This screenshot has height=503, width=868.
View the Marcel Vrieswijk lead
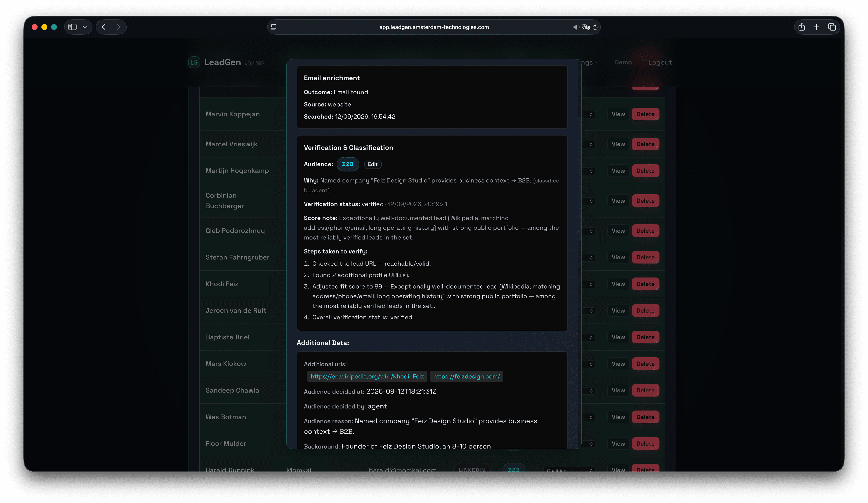[x=618, y=144]
